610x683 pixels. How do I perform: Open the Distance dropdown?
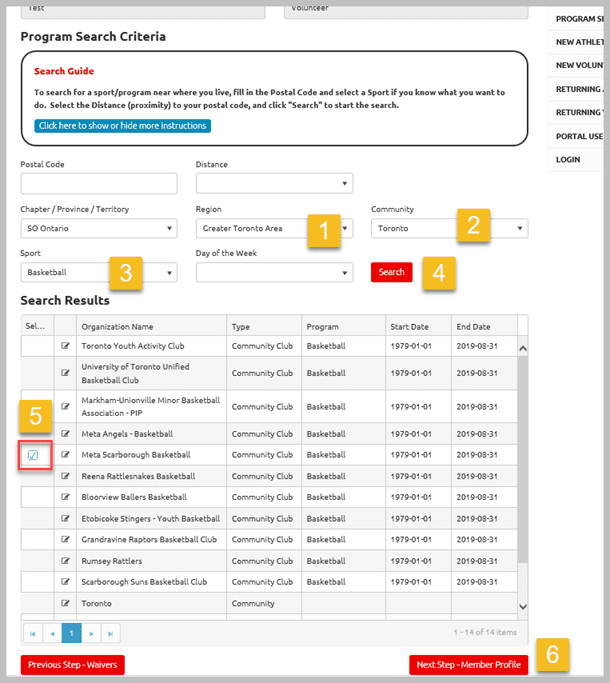coord(274,183)
